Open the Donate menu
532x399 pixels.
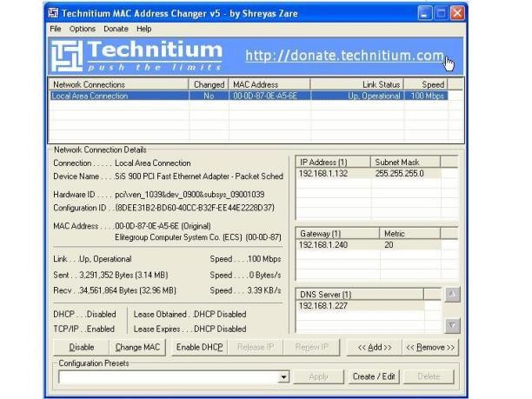[116, 29]
